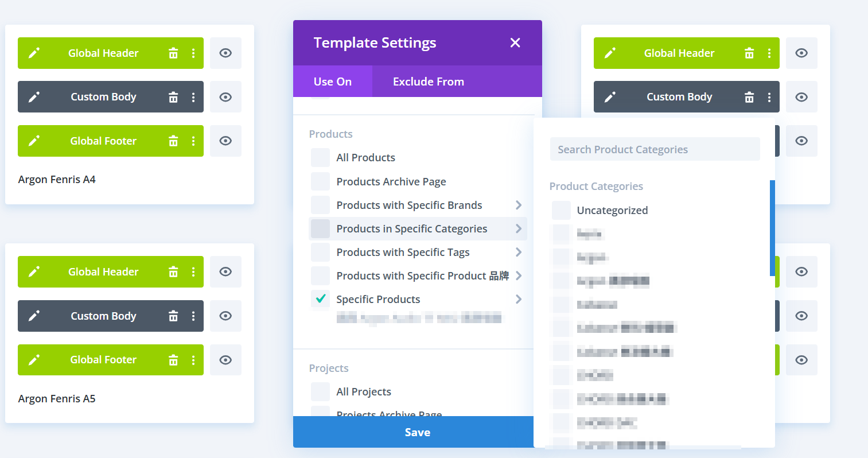Delete the Custom Body layout in Argon Fenris A4
This screenshot has width=868, height=458.
(x=173, y=96)
